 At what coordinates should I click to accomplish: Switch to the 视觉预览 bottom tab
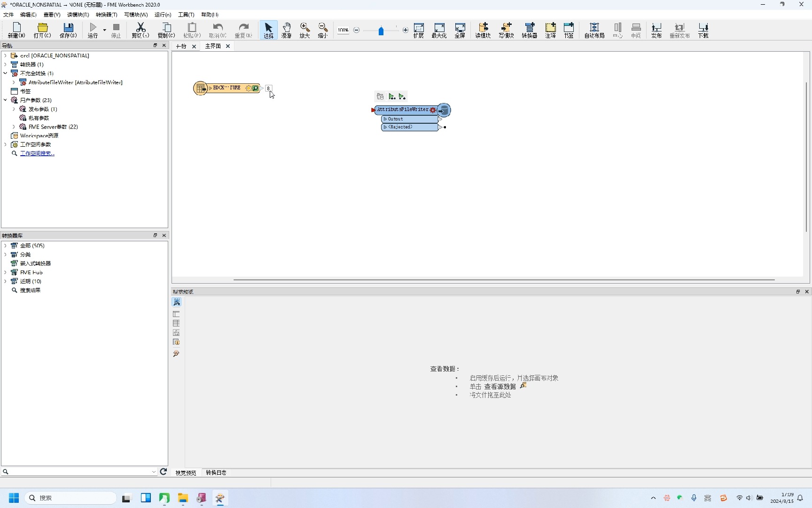click(186, 473)
